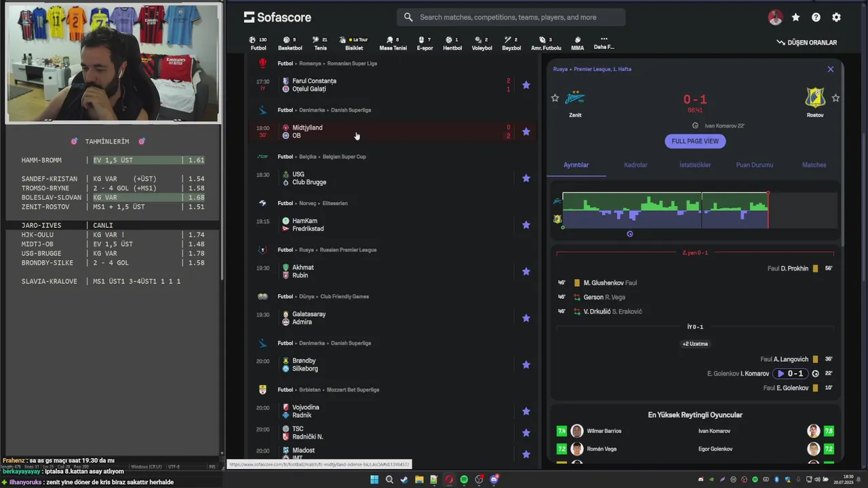Viewport: 868px width, 488px height.
Task: Open Steam from the taskbar
Action: pos(404,480)
